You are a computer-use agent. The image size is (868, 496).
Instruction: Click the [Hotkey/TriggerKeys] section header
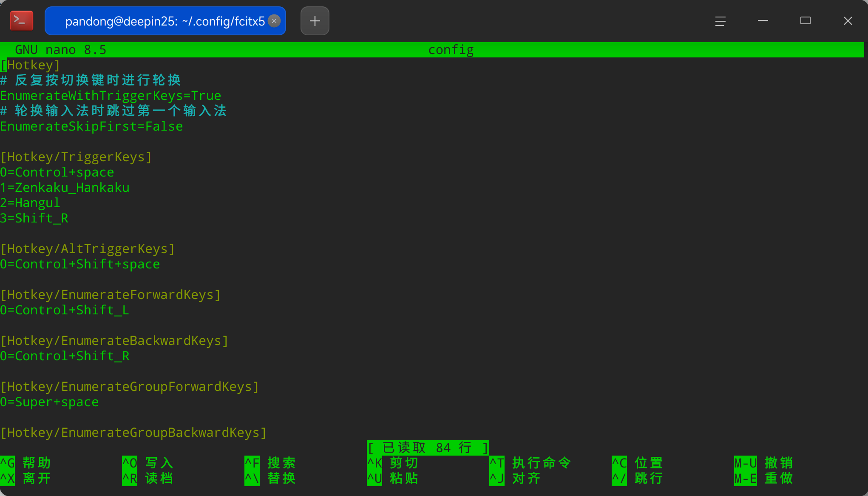(76, 157)
